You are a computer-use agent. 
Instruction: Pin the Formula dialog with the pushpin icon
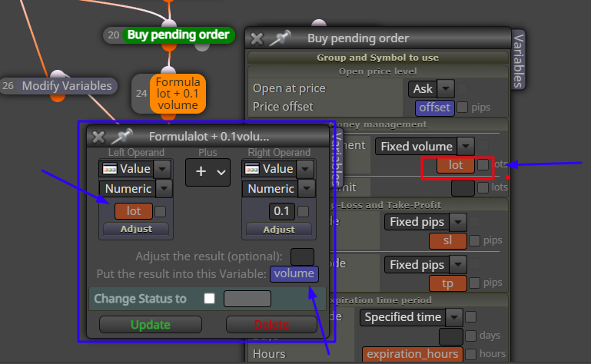(x=121, y=136)
